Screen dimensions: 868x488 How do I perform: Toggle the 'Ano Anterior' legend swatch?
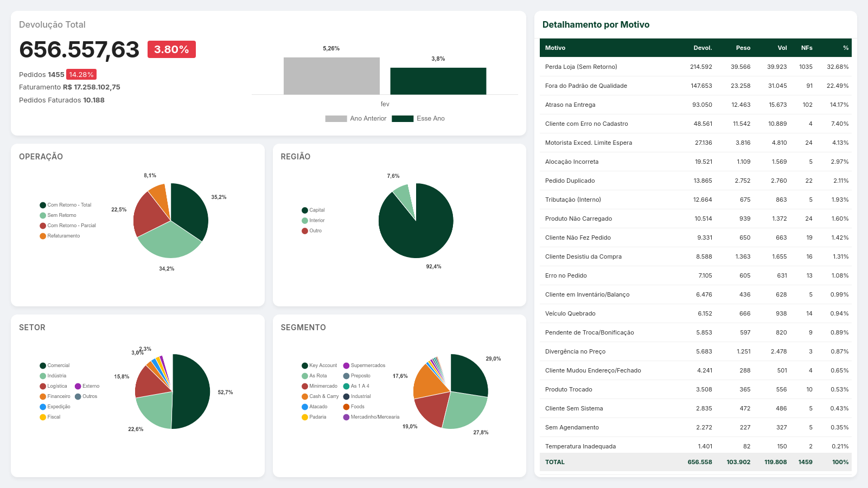(336, 119)
